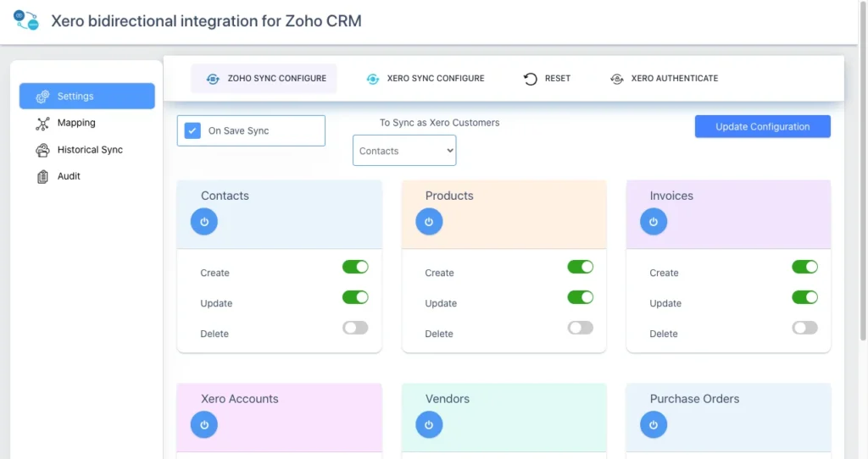Click the Contacts card heading
The width and height of the screenshot is (868, 459).
coord(225,196)
